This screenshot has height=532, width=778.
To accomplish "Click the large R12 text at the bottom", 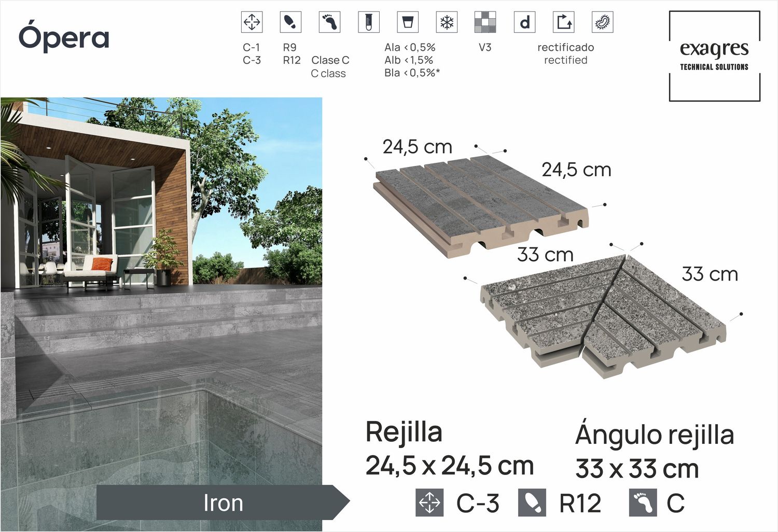I will tap(580, 503).
